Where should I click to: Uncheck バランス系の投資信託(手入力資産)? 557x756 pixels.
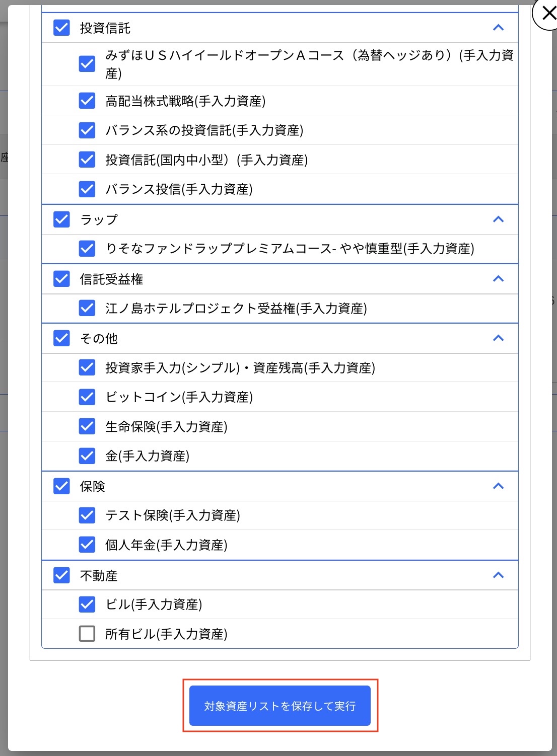pyautogui.click(x=87, y=130)
